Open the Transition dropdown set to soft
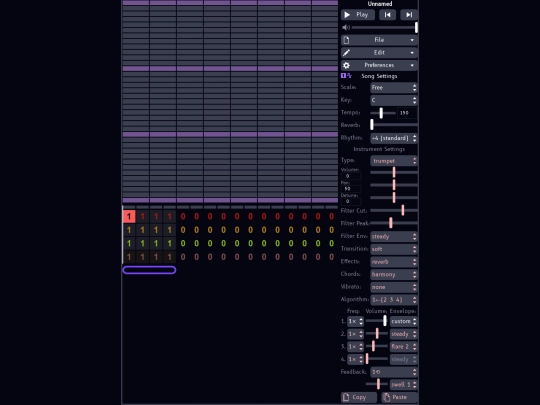 pyautogui.click(x=394, y=249)
